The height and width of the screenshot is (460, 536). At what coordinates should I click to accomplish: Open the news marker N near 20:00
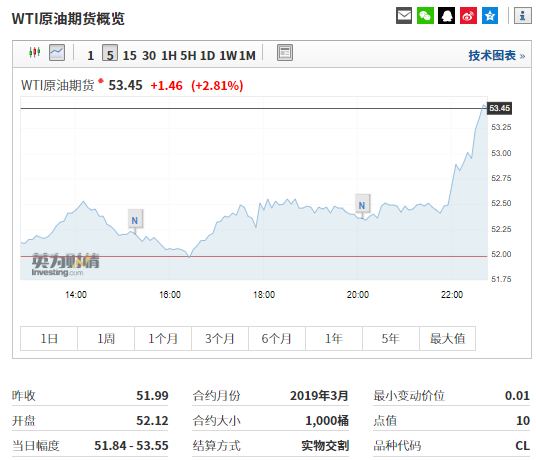click(362, 205)
